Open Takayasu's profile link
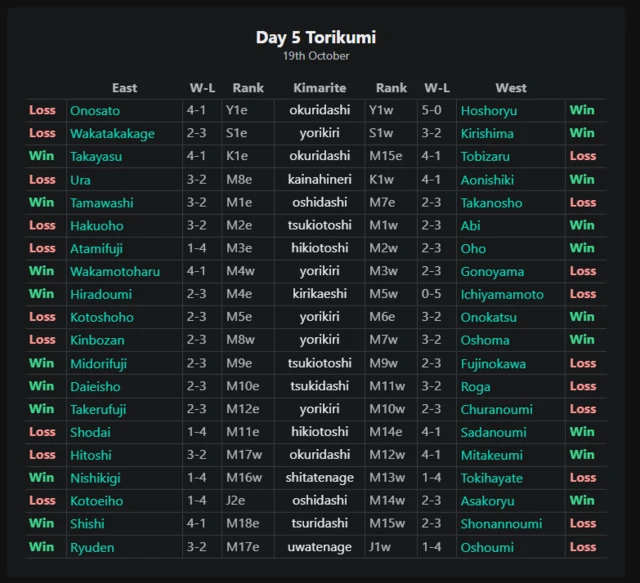The image size is (640, 583). [96, 157]
